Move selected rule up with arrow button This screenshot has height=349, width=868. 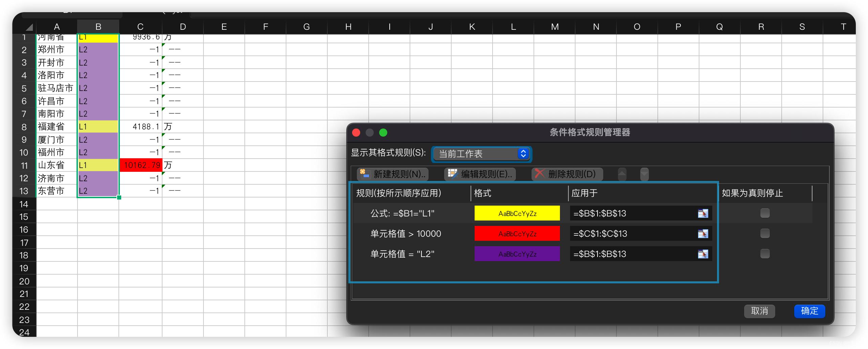tap(622, 174)
